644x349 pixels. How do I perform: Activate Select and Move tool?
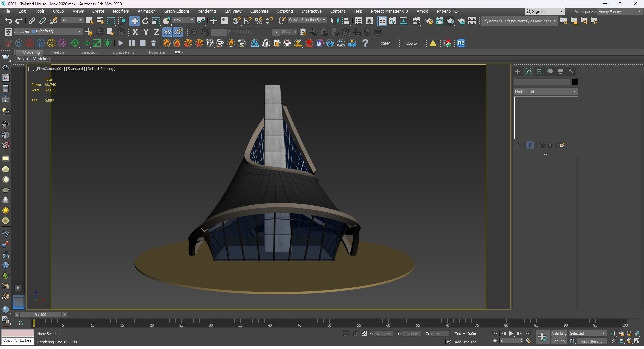(x=135, y=21)
